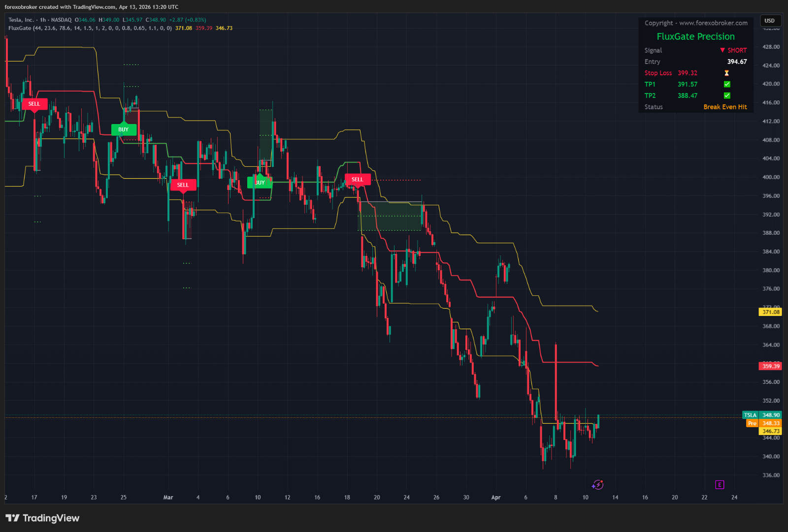
Task: Select the SELL signal label near early March
Action: pos(183,185)
